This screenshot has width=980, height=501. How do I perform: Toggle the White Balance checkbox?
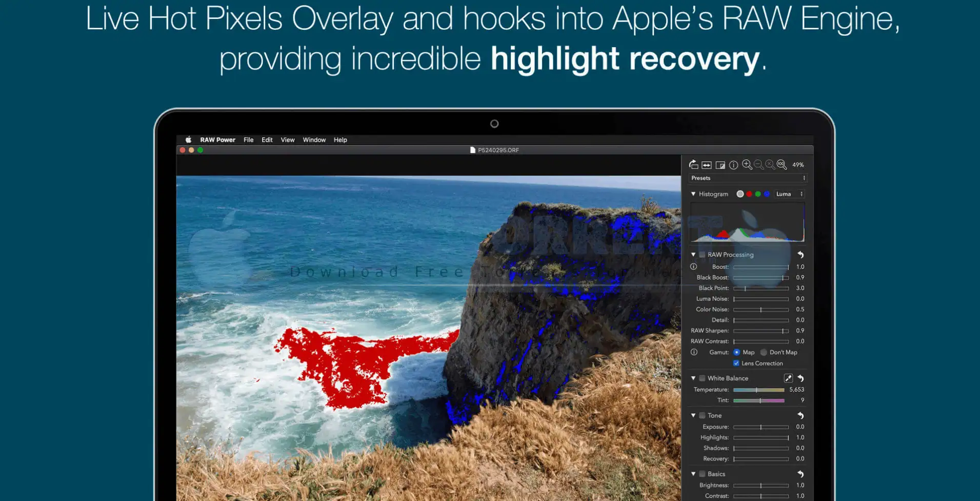tap(702, 378)
